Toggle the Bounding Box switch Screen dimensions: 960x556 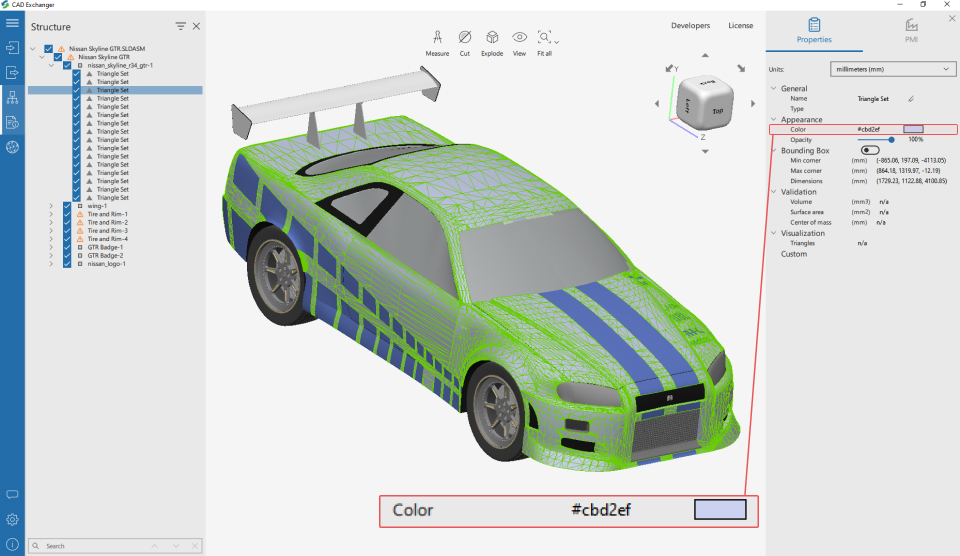tap(870, 150)
